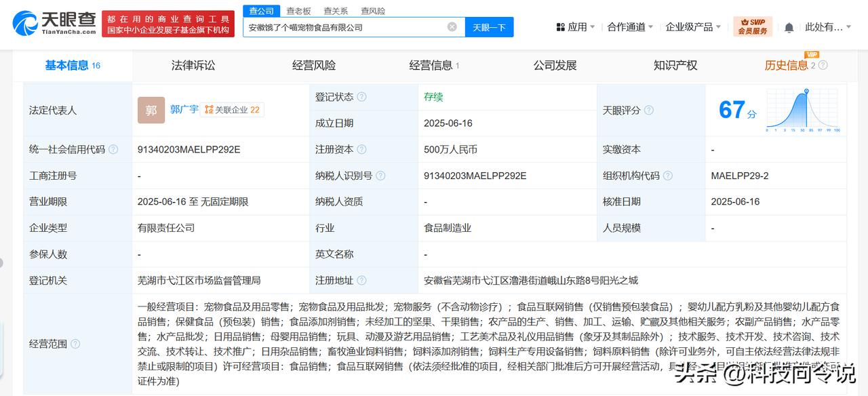
Task: Click help icon beside 组织机构代码
Action: 668,176
